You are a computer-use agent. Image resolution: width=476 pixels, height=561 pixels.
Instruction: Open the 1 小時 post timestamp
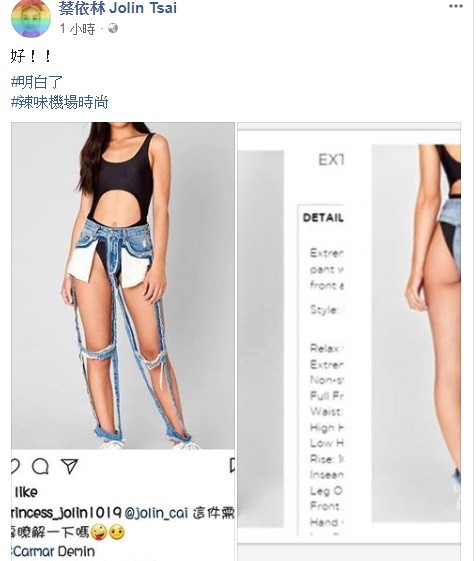coord(77,29)
